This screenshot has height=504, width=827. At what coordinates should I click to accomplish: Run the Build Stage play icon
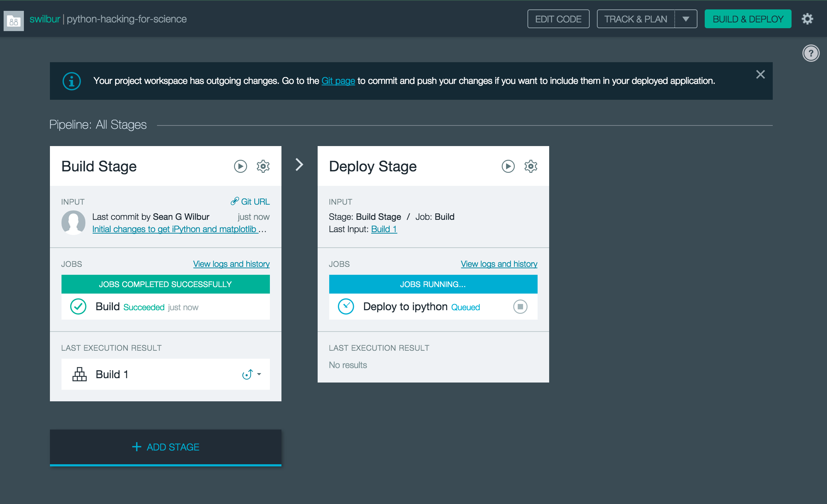pos(240,166)
